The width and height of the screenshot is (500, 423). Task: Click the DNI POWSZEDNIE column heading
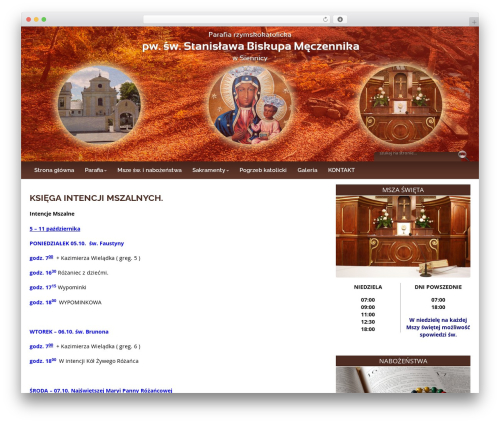(x=438, y=287)
